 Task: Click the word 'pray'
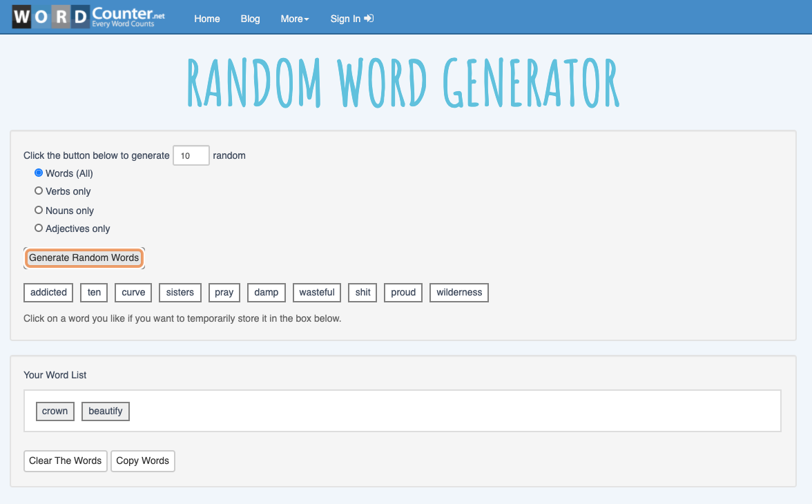(x=224, y=292)
